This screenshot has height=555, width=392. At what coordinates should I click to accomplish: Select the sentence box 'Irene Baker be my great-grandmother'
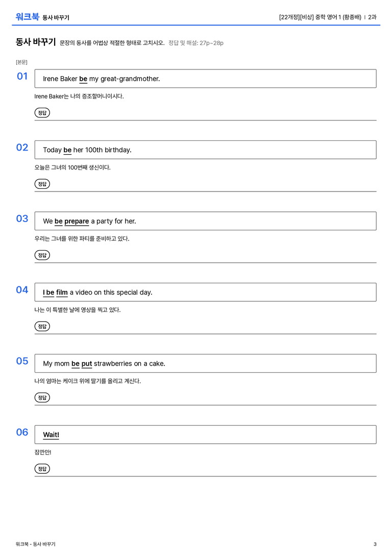point(205,79)
